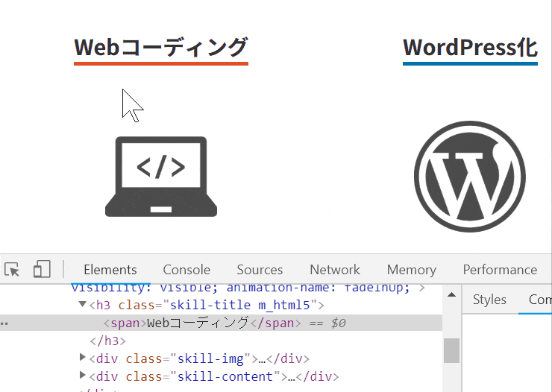Click the three dots beside the selected span
This screenshot has height=392, width=552.
tap(4, 323)
